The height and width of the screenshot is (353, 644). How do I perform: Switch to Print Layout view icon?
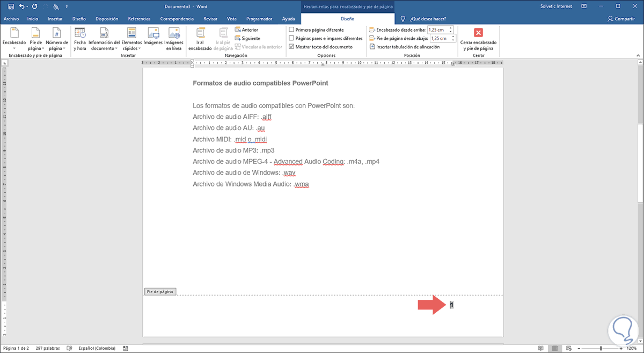tap(555, 348)
